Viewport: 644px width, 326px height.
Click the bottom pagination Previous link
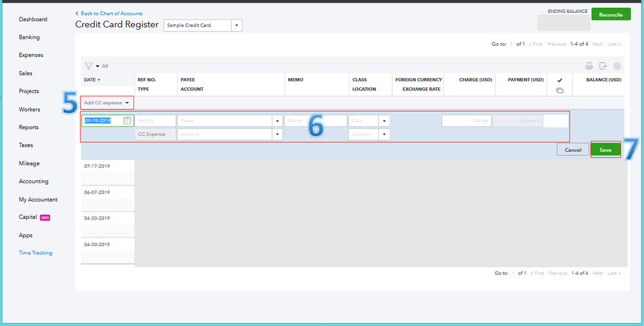pos(557,273)
